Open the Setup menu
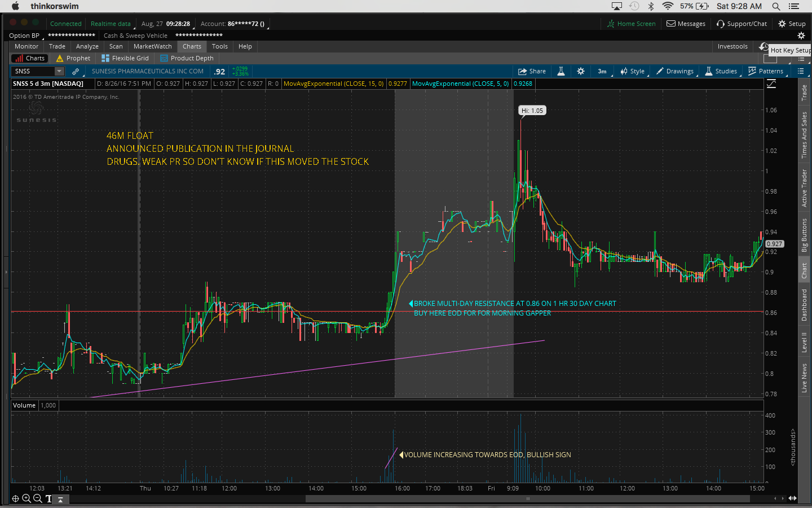 792,24
